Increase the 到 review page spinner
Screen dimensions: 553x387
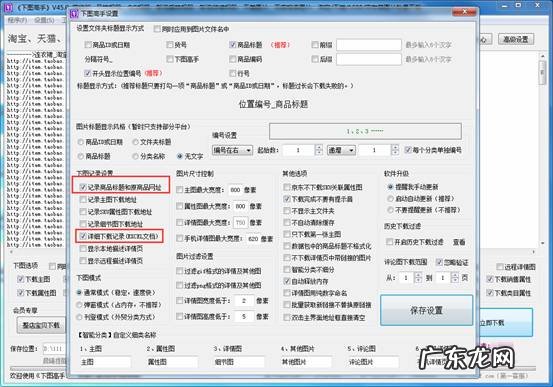[x=455, y=275]
